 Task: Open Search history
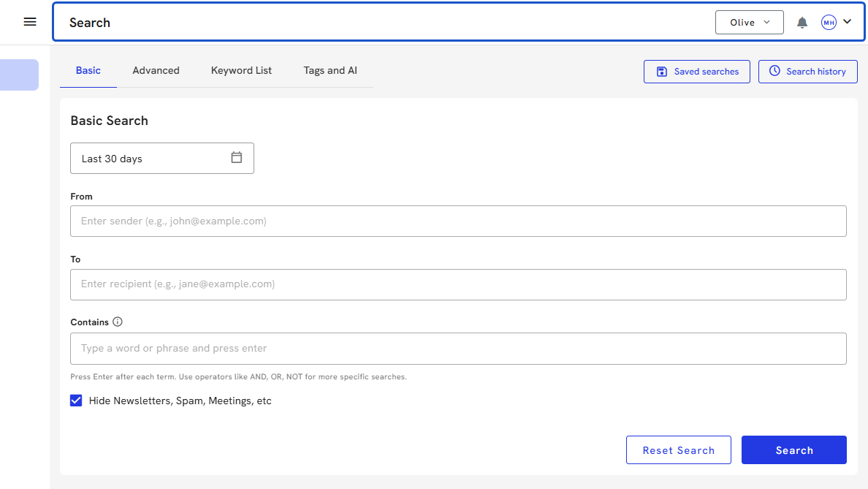[807, 72]
